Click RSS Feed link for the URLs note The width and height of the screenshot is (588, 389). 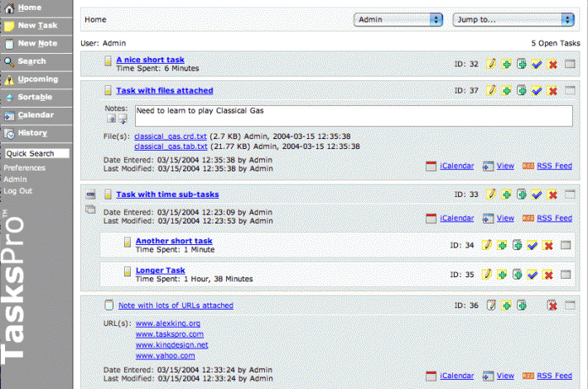click(x=554, y=376)
